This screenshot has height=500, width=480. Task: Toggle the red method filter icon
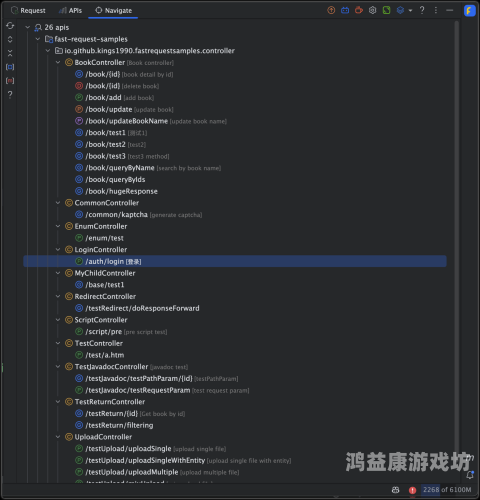tap(10, 81)
